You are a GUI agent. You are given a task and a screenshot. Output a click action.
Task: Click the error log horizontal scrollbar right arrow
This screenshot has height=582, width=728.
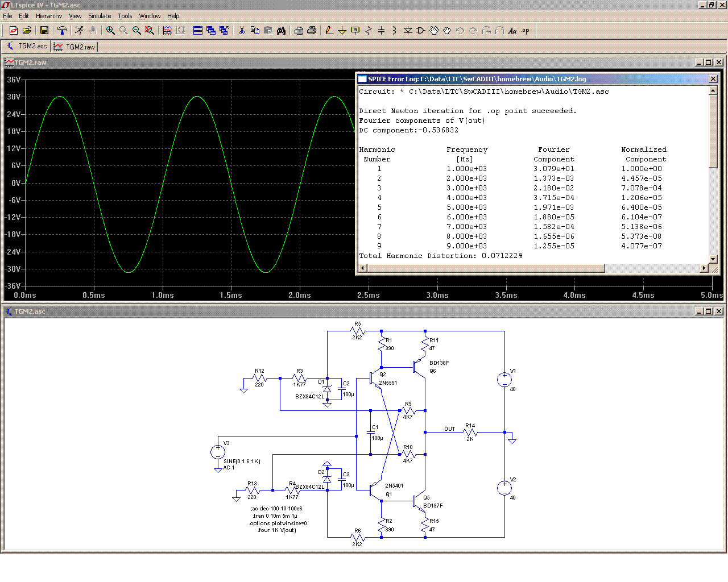coord(704,268)
